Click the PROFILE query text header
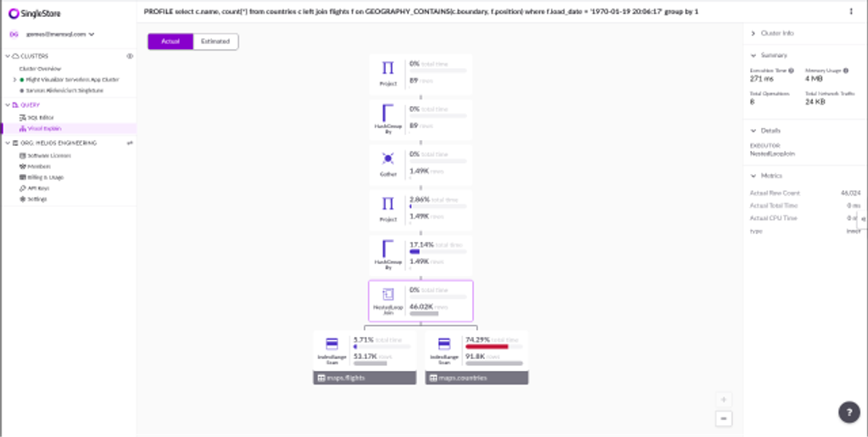Viewport: 868px width, 437px height. pyautogui.click(x=420, y=11)
